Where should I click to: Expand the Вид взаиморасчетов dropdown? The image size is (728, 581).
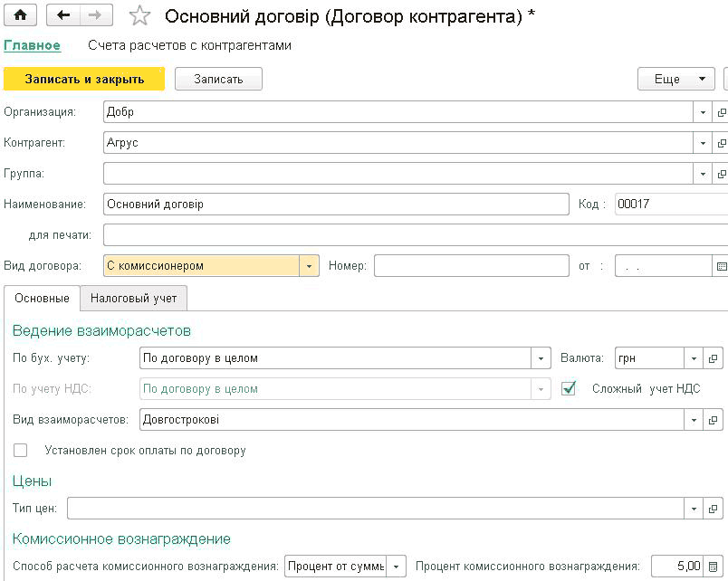point(694,420)
